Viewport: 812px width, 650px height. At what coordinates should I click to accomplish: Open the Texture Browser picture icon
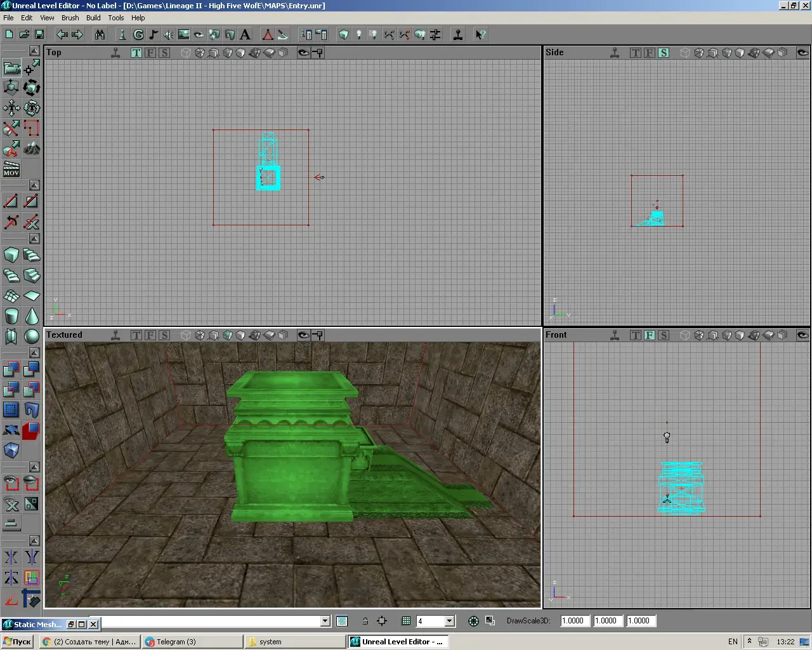click(x=184, y=34)
